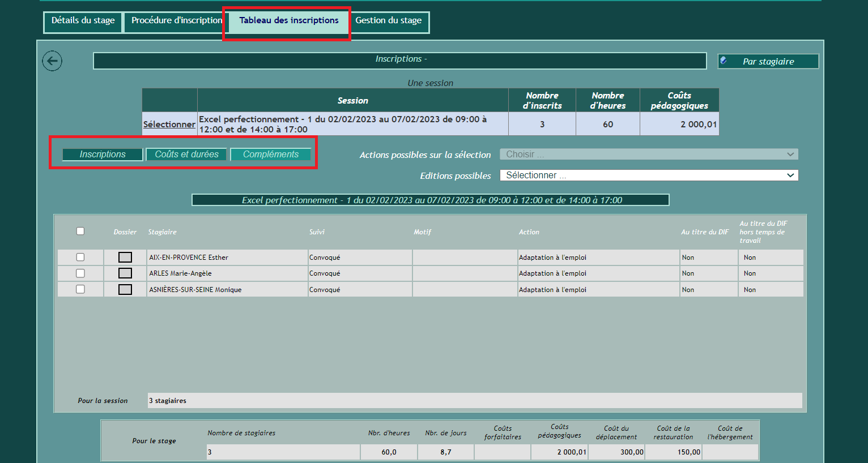Click the Compléments button
Viewport: 868px width, 463px height.
tap(270, 155)
